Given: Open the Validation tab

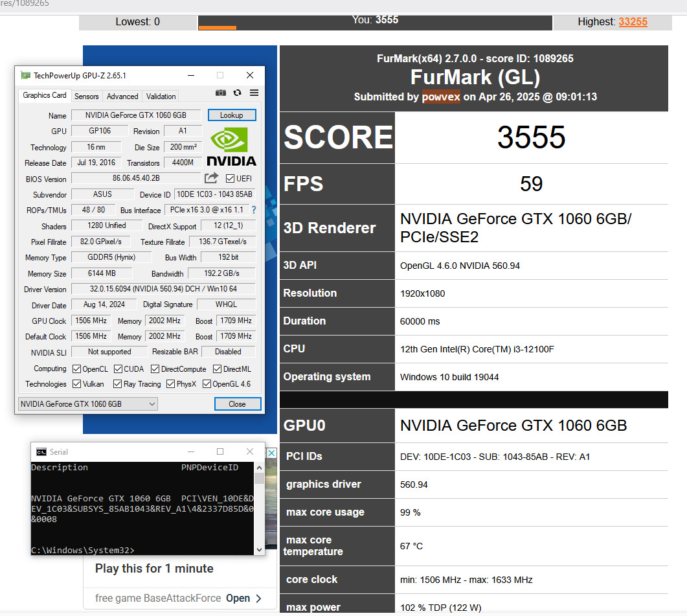Looking at the screenshot, I should [x=161, y=97].
